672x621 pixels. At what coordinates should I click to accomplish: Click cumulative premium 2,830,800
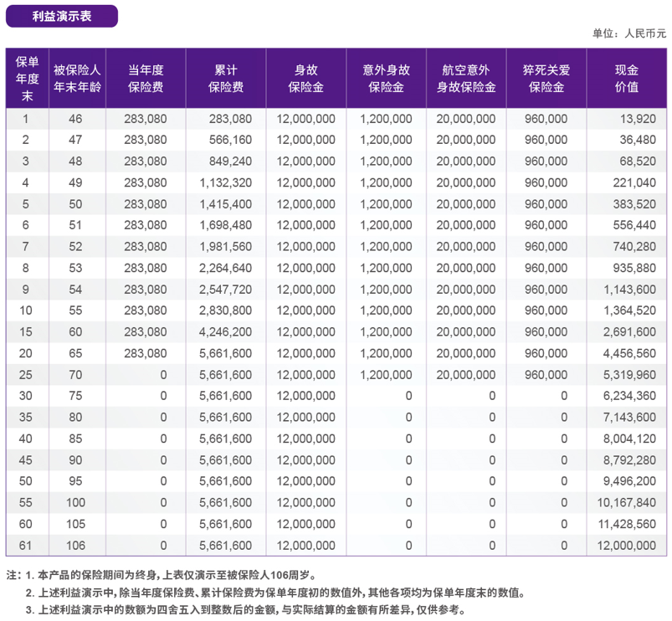[226, 310]
